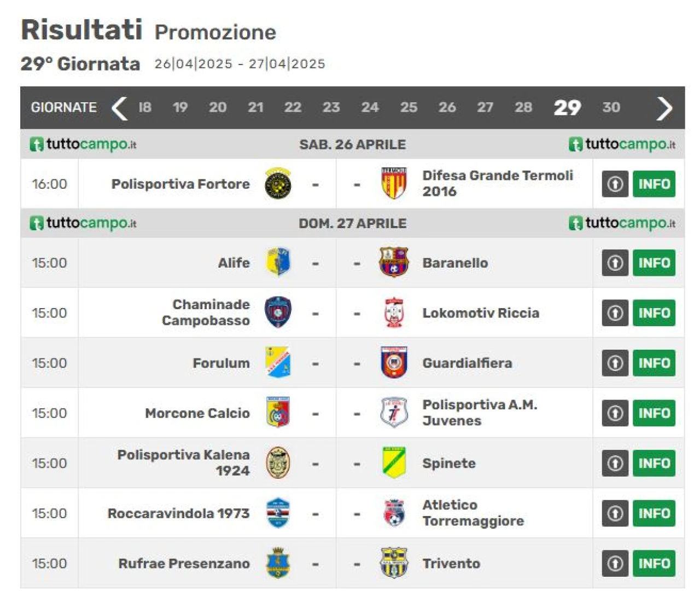Click the Lokomotiv Riccia crest

[x=394, y=313]
